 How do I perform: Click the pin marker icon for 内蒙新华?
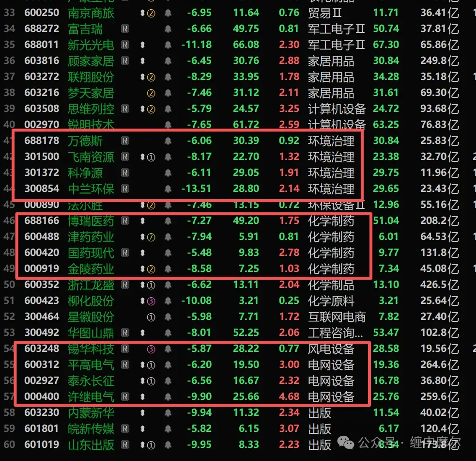pyautogui.click(x=142, y=413)
